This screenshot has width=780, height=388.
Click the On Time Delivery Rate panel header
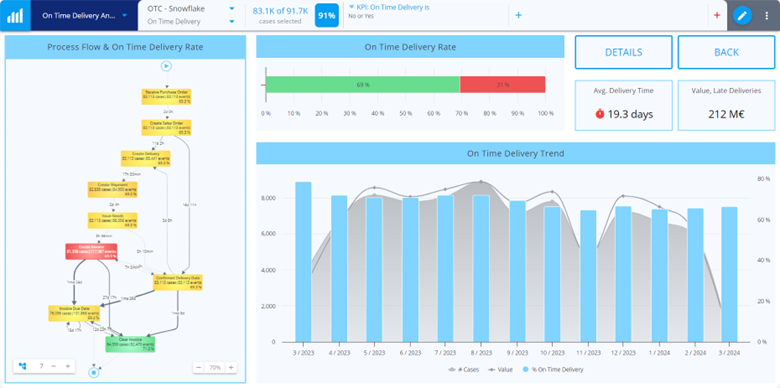click(x=410, y=47)
